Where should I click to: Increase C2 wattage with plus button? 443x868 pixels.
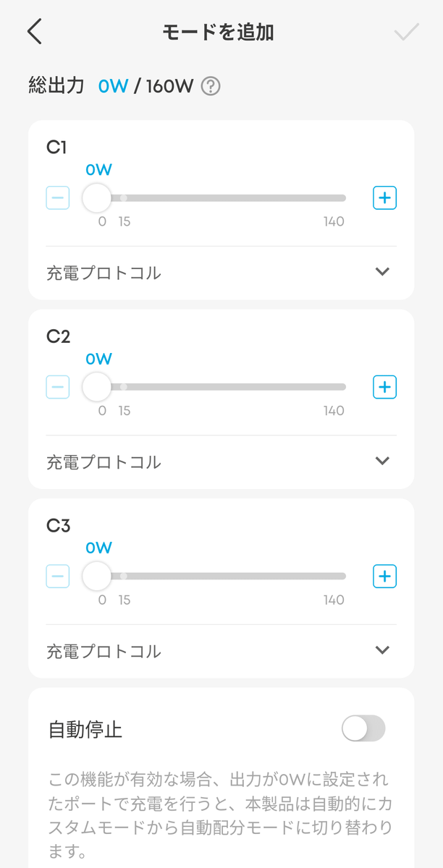tap(384, 387)
